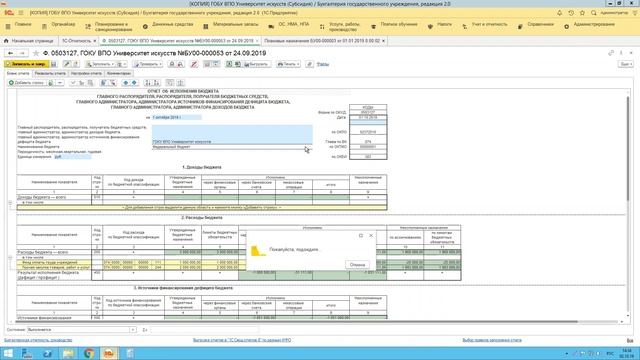640x360 pixels.
Task: Open the Бухгалтерская отчетность link at bottom left
Action: (x=38, y=340)
